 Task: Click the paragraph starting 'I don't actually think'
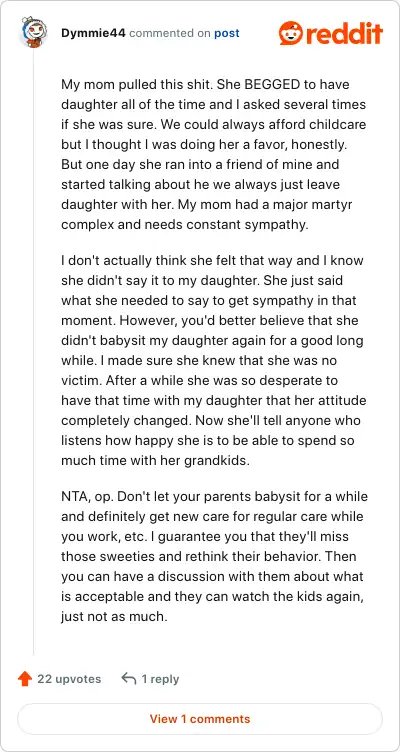[214, 360]
